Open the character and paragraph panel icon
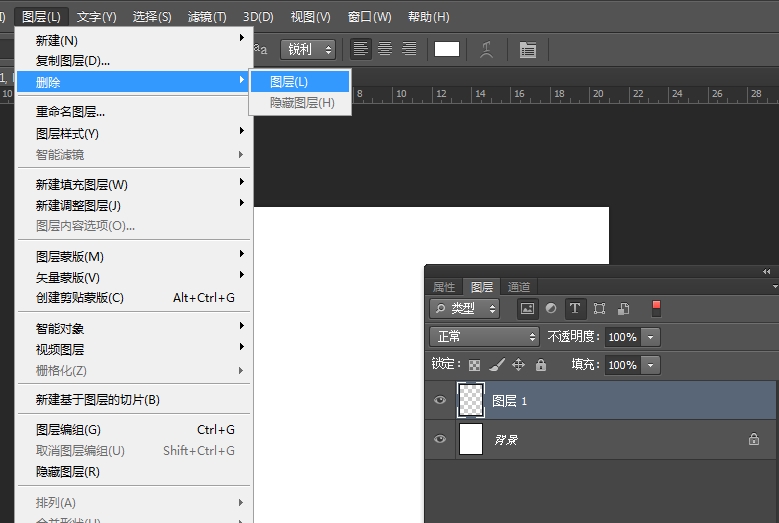Screen dimensions: 779x523 coord(527,50)
